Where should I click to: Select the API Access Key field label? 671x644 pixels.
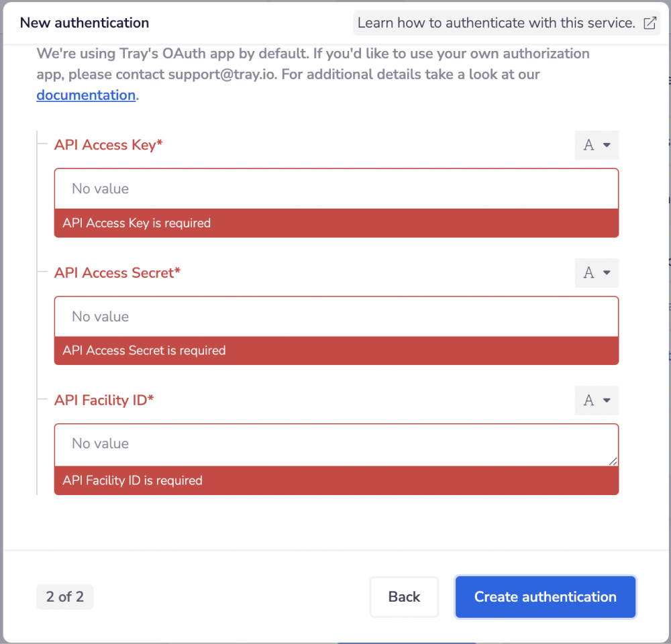pyautogui.click(x=108, y=145)
